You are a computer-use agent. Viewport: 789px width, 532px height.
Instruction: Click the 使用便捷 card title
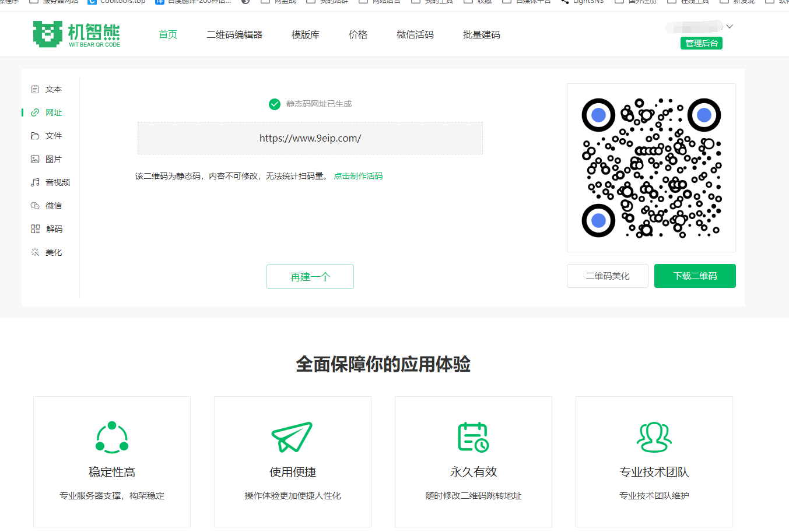[x=293, y=472]
